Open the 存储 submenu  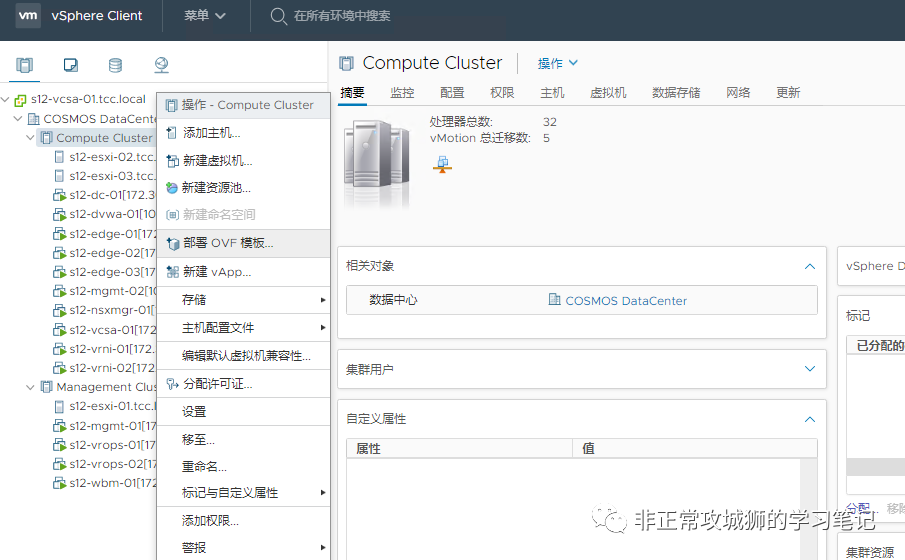tap(244, 300)
